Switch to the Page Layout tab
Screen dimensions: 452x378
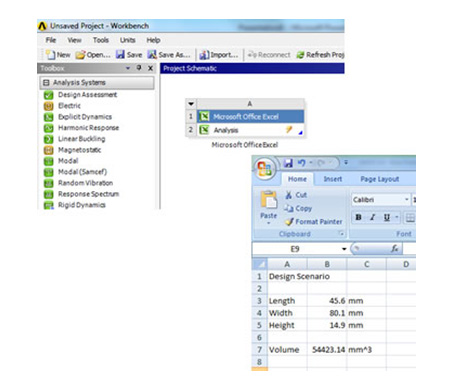[x=380, y=179]
